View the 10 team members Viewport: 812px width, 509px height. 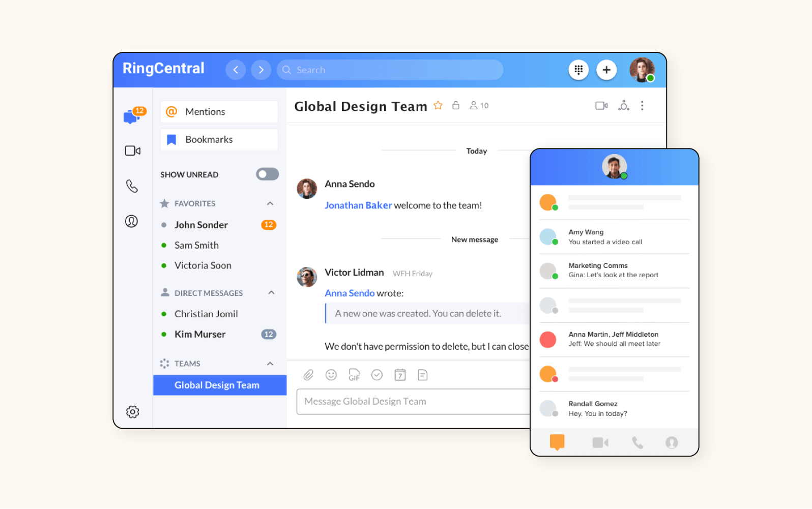[479, 105]
